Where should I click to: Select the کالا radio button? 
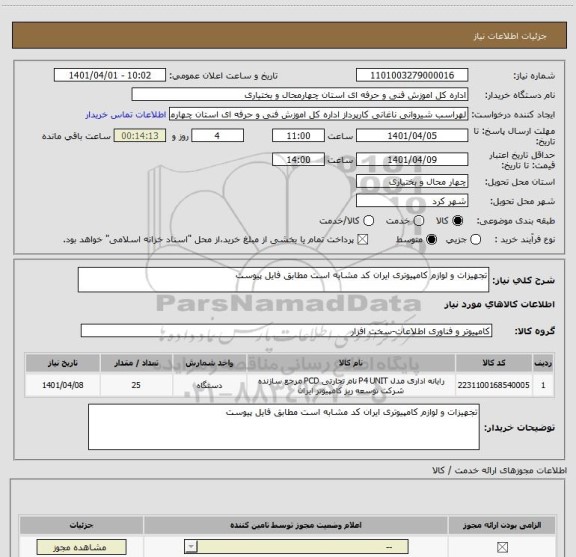click(x=458, y=220)
